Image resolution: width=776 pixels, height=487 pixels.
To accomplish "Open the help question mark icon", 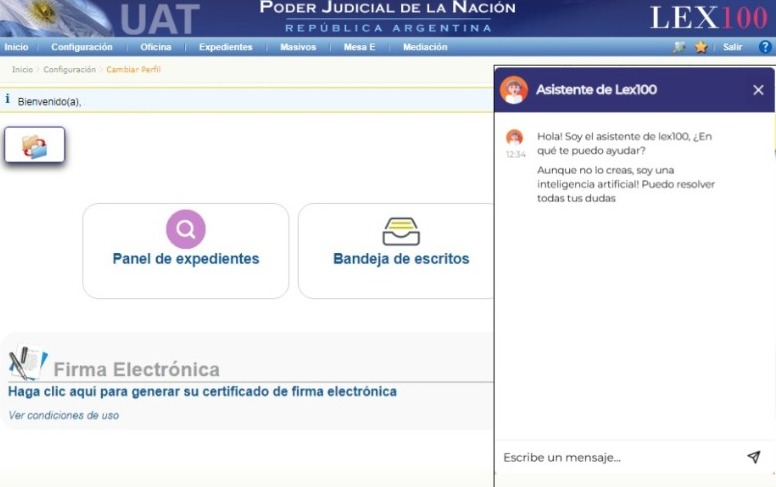I will point(765,47).
